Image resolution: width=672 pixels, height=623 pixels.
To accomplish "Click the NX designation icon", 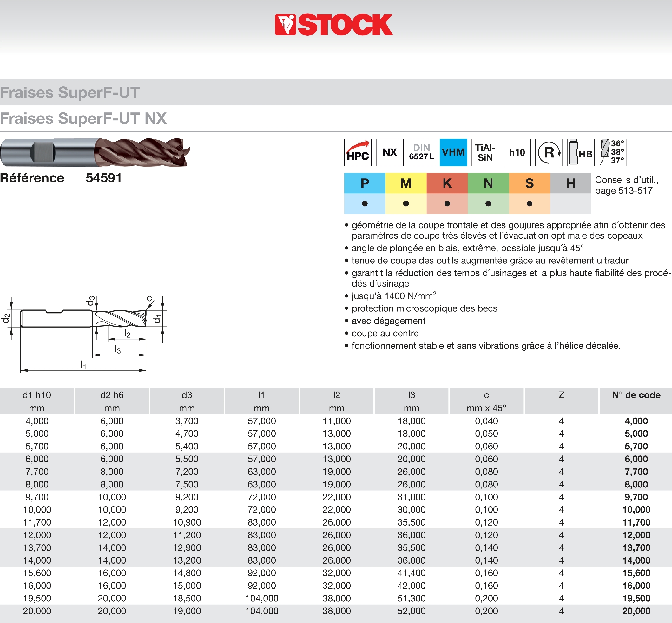I will point(390,152).
